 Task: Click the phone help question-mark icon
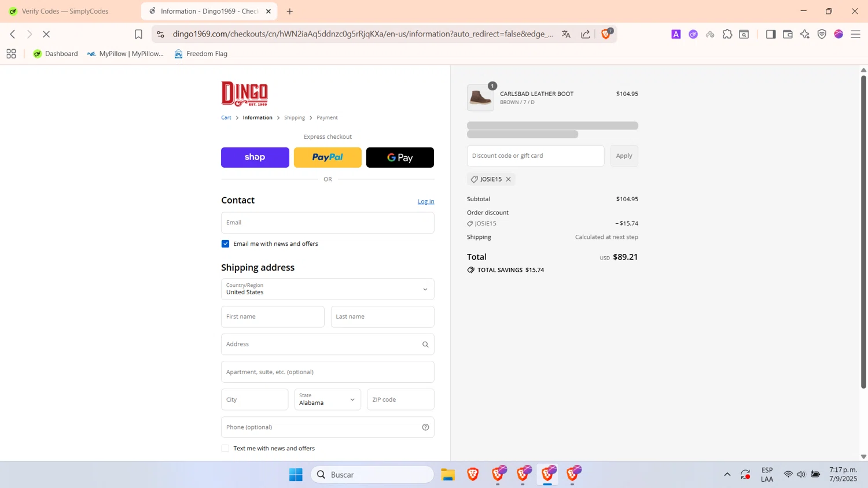[425, 427]
